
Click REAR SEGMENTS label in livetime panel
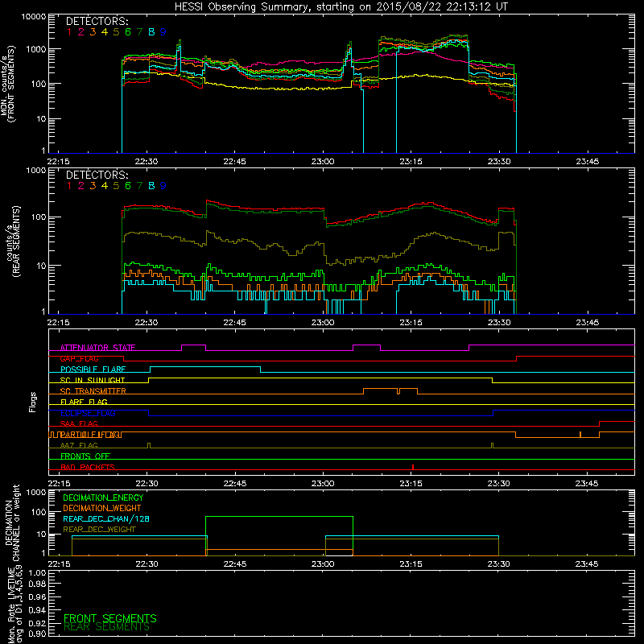click(x=106, y=627)
